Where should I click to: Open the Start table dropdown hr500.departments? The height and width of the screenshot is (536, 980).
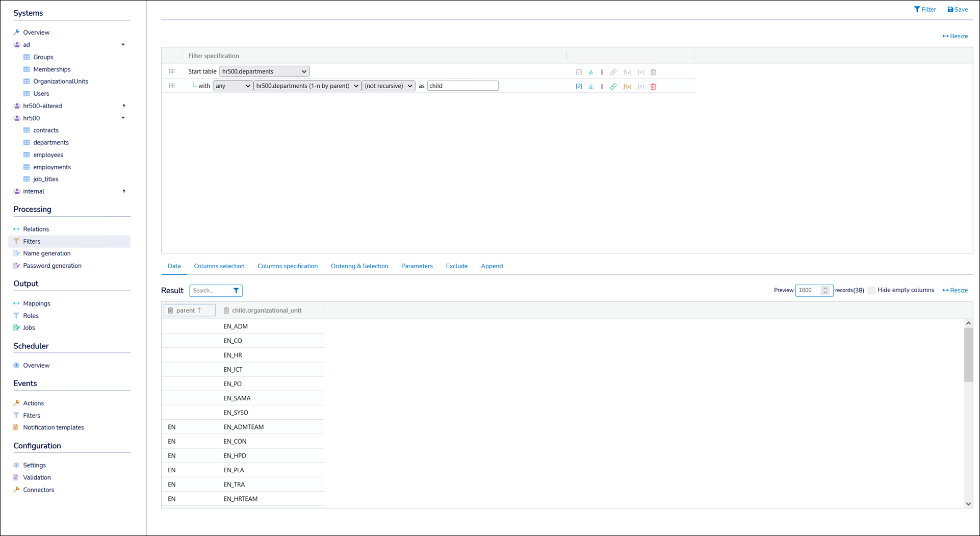click(264, 72)
